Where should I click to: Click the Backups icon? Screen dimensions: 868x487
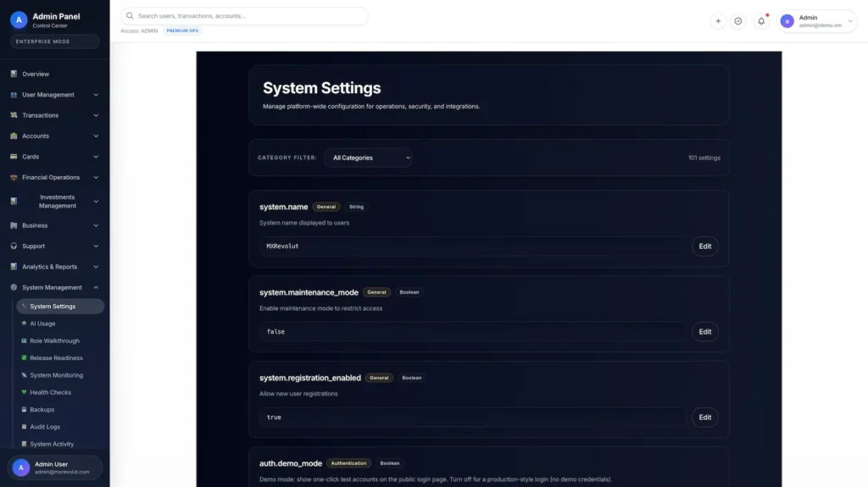point(24,410)
